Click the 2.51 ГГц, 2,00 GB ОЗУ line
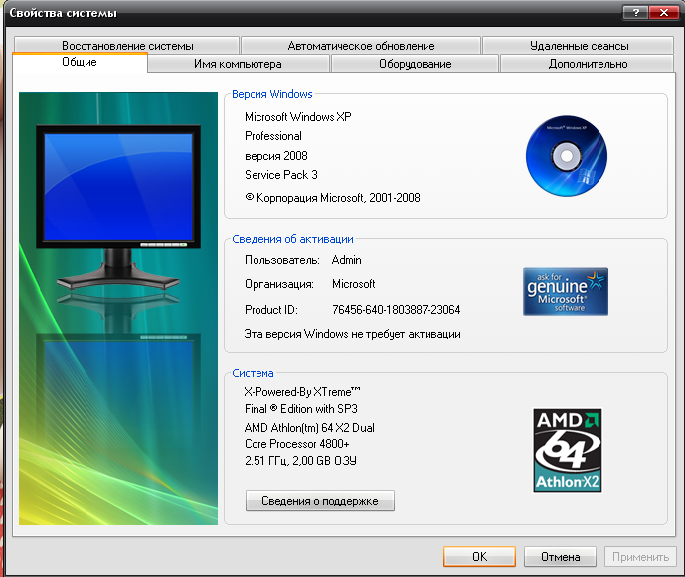685x577 pixels. (301, 461)
